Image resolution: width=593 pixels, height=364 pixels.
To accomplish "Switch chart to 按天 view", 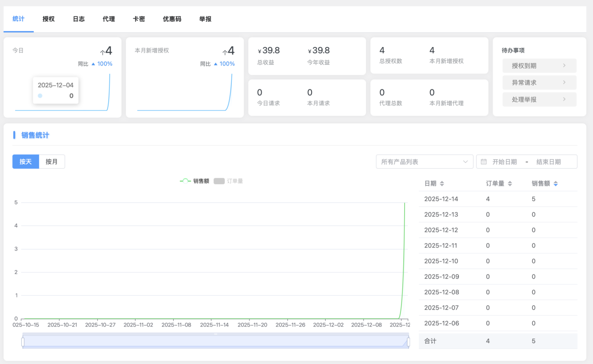I will 26,161.
